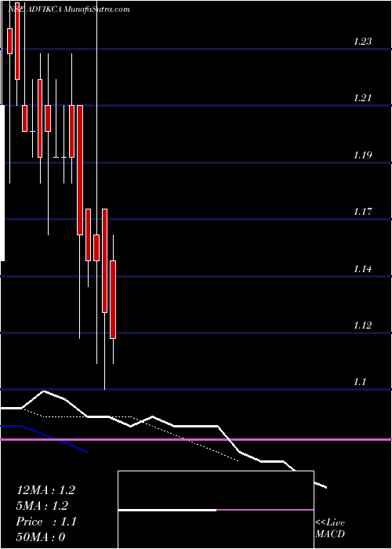Click the 1.17 price axis label
The width and height of the screenshot is (392, 549).
click(x=362, y=212)
